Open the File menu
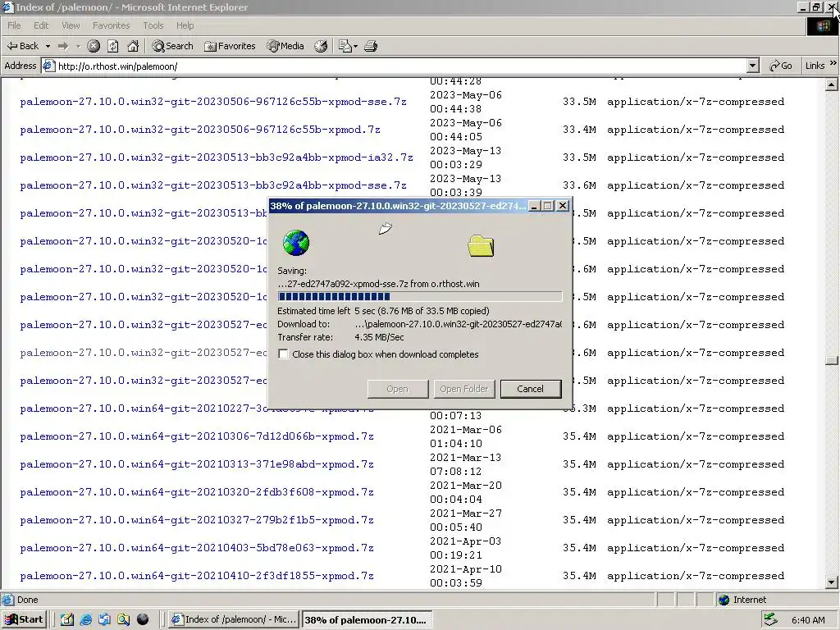This screenshot has height=630, width=840. click(14, 25)
